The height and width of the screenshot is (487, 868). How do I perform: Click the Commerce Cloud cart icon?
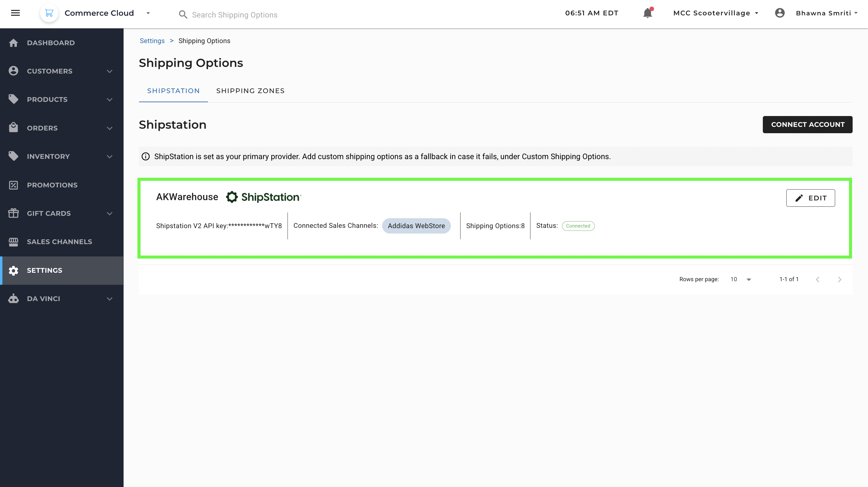(x=49, y=13)
